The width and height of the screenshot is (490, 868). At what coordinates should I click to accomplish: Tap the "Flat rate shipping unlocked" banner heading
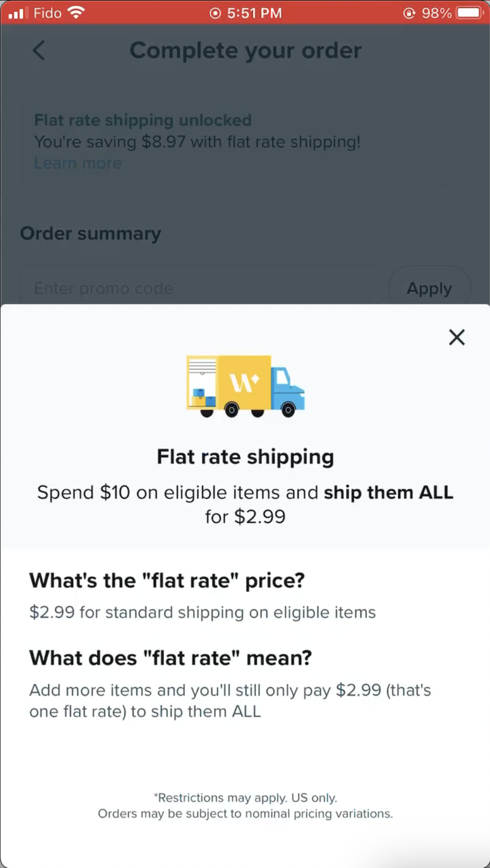(143, 120)
